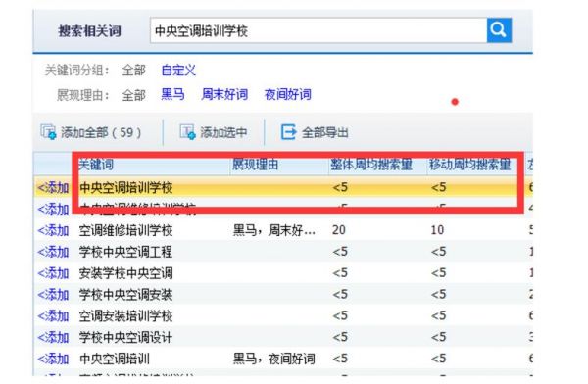Filter by 周末好词 display reason
588x384 pixels.
[224, 94]
